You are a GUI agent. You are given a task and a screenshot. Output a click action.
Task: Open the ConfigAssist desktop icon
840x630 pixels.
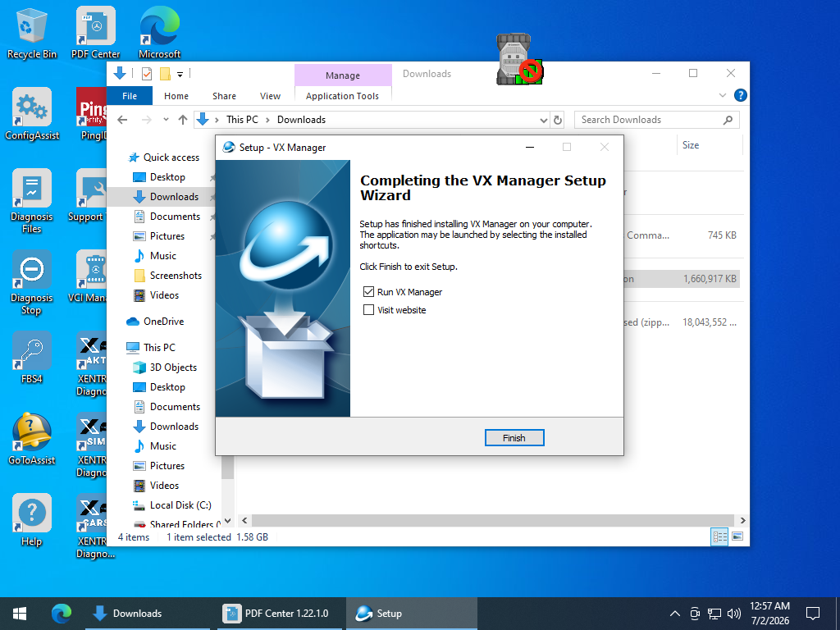32,114
